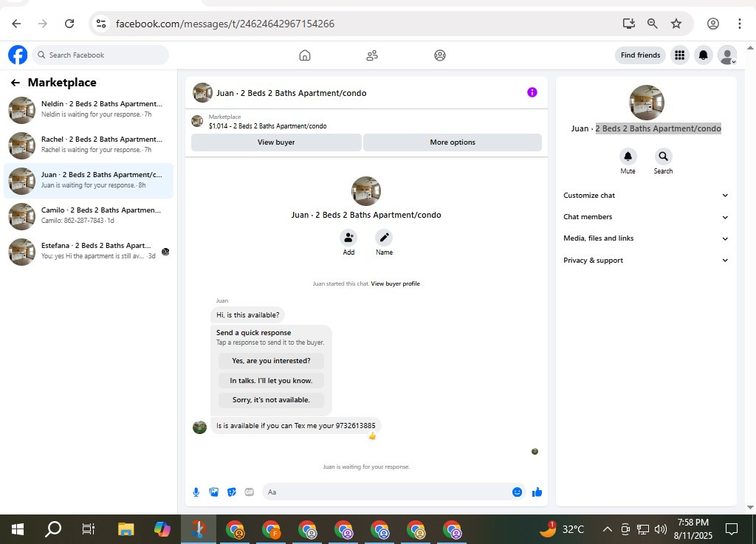The width and height of the screenshot is (756, 544).
Task: Open Chrome profile icon
Action: (x=713, y=24)
